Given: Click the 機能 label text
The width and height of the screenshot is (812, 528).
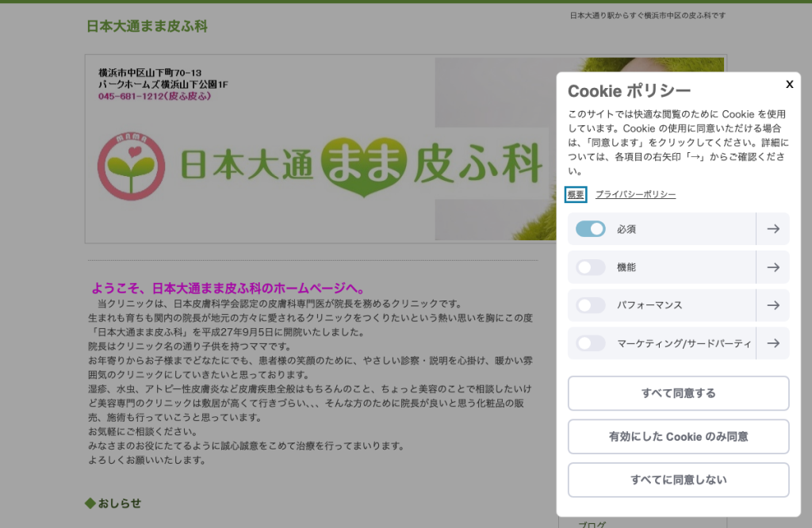Looking at the screenshot, I should (626, 268).
